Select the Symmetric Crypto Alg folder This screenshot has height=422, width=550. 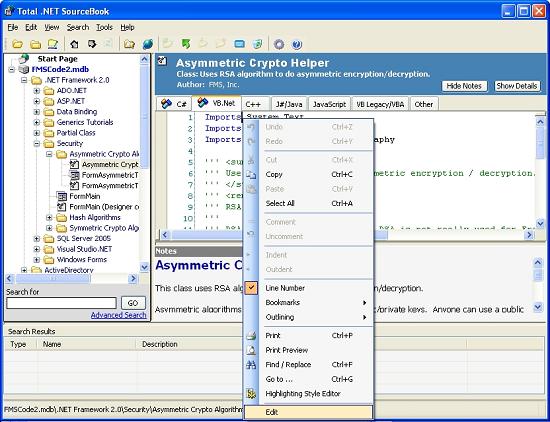104,228
